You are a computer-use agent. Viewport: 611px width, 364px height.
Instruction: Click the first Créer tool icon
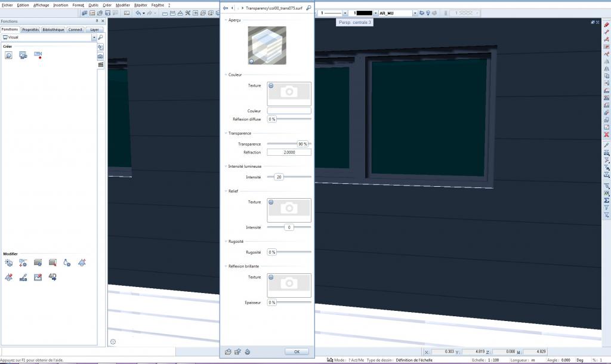pos(8,55)
